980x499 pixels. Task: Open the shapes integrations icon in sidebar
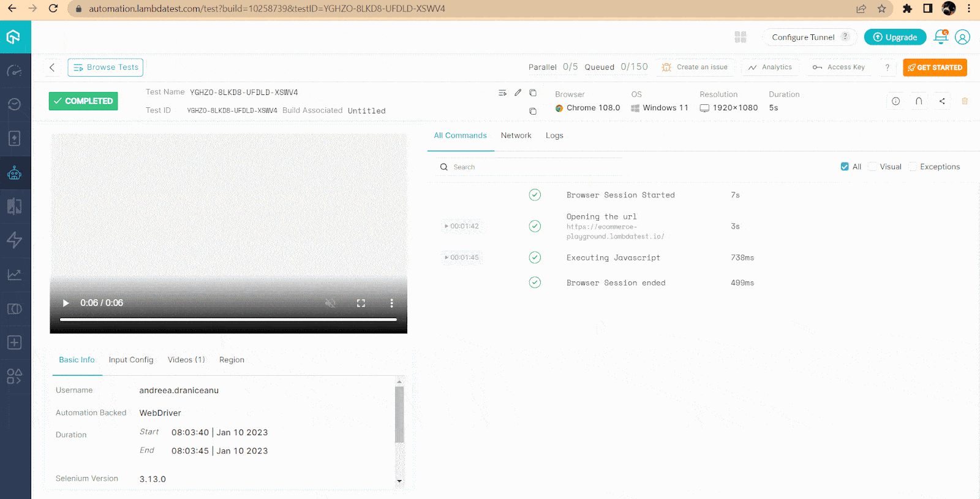click(14, 376)
